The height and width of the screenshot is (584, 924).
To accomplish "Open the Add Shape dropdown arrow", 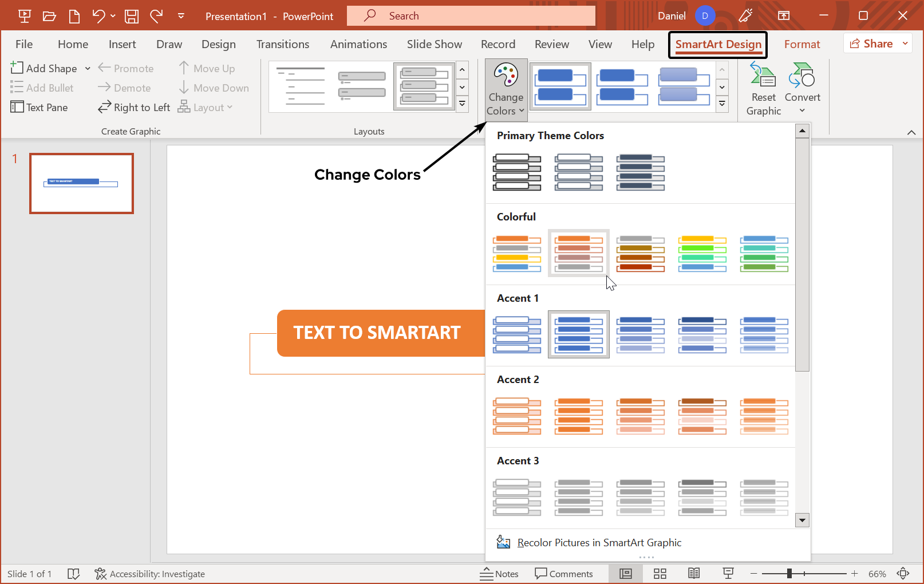I will (87, 68).
